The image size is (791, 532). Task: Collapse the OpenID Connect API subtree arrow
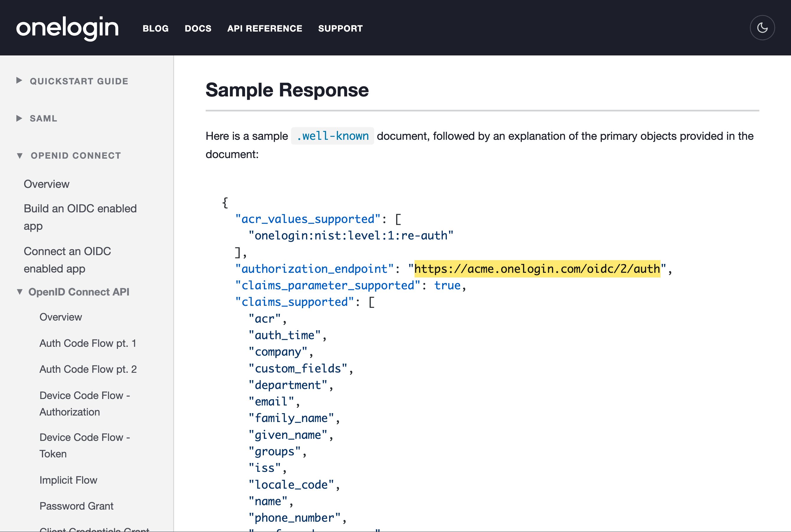point(20,292)
